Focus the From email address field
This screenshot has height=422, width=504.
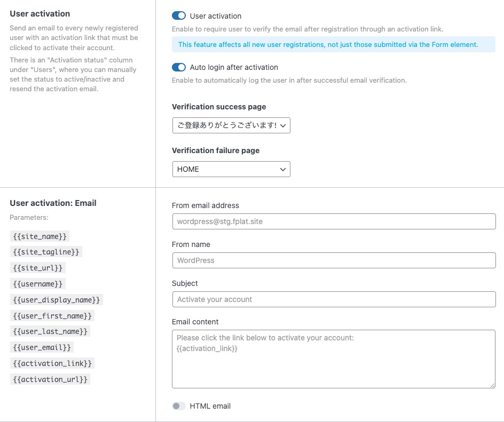tap(334, 221)
